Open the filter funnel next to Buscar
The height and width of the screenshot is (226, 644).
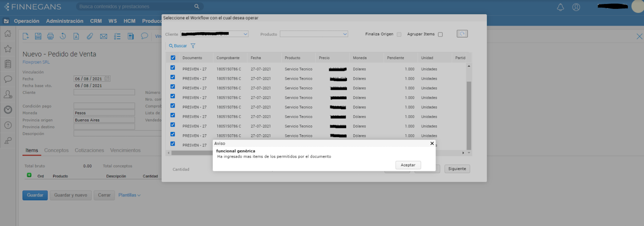click(193, 46)
